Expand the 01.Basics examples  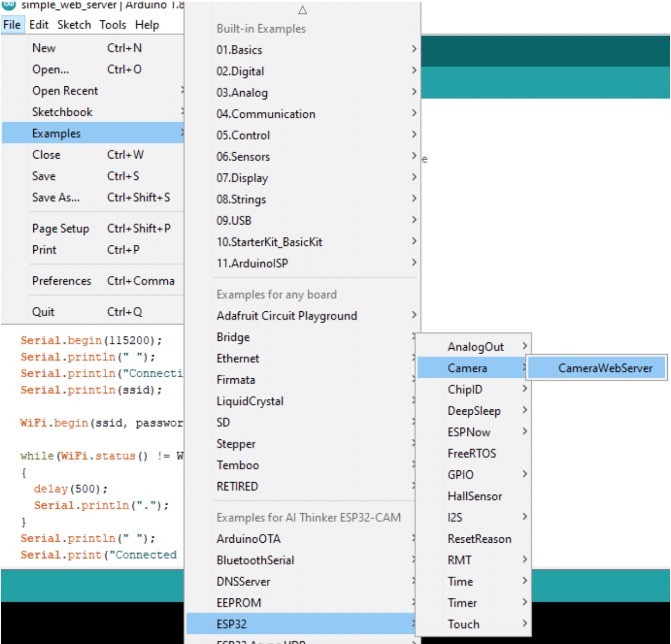(303, 50)
